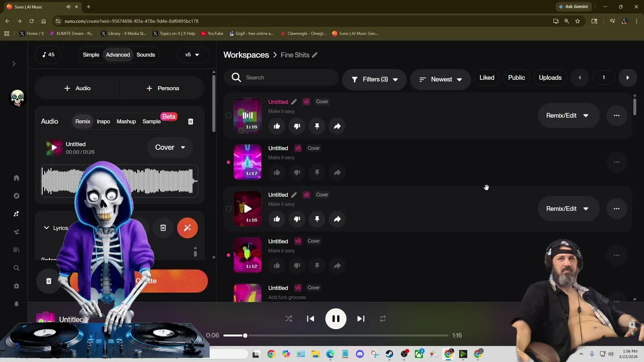Skip to the next track
This screenshot has width=644, height=362.
point(361,319)
